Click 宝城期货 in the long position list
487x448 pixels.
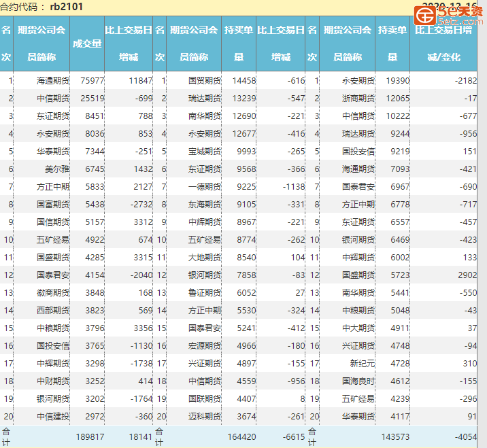coord(205,152)
